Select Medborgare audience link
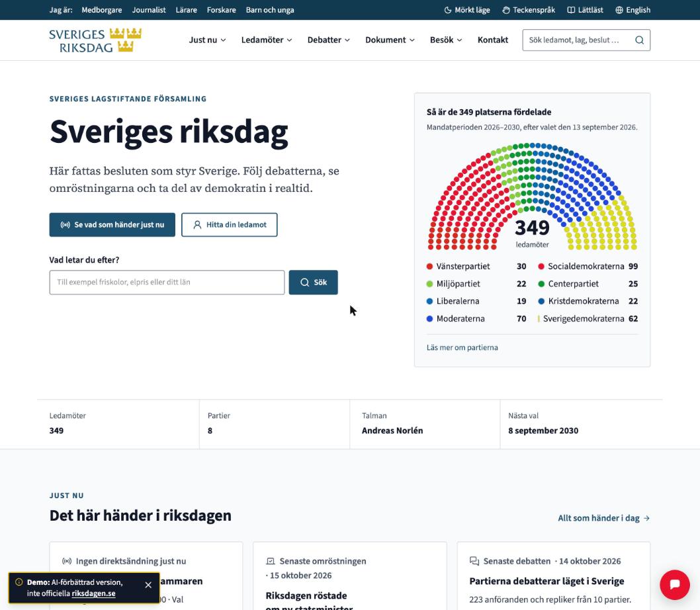 coord(102,10)
